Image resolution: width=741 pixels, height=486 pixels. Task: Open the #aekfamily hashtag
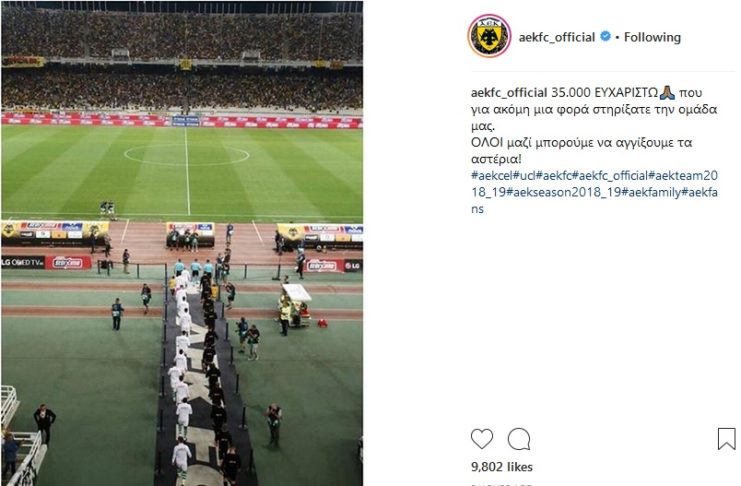pos(651,192)
